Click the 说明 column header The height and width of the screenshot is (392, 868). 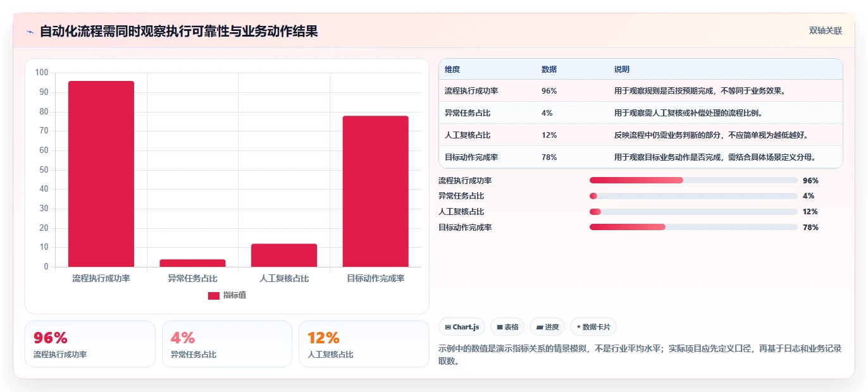click(622, 70)
